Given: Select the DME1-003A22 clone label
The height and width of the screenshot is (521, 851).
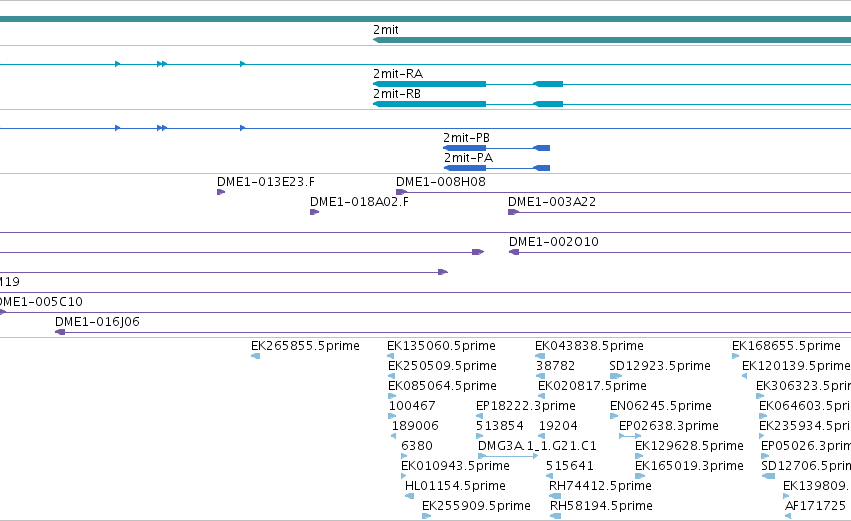Looking at the screenshot, I should coord(552,202).
